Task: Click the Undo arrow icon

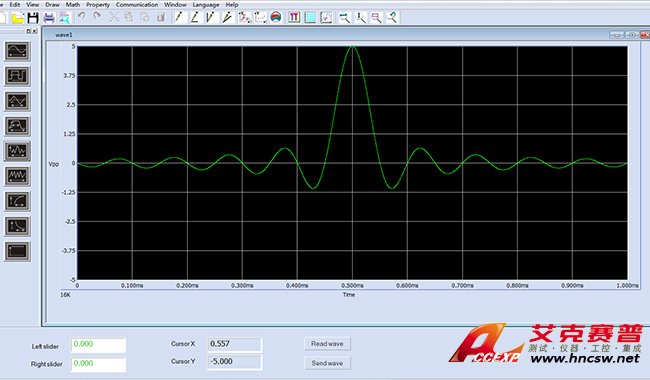Action: pyautogui.click(x=81, y=17)
